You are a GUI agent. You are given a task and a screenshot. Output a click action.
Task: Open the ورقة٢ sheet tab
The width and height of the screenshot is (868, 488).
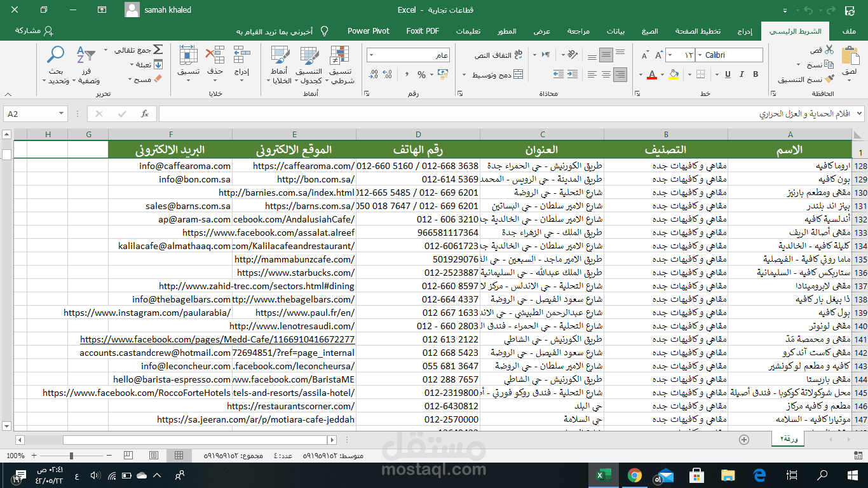coord(789,439)
